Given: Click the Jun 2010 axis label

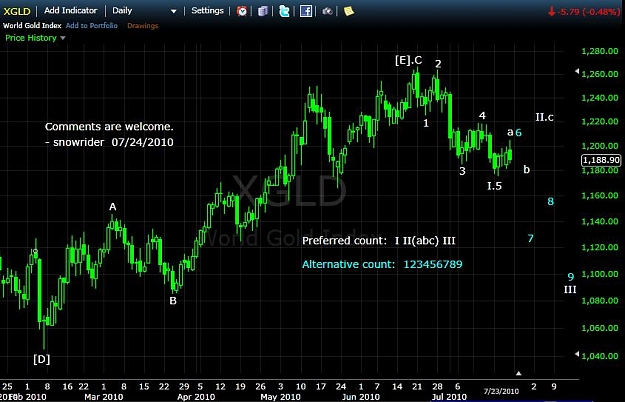Looking at the screenshot, I should [361, 397].
